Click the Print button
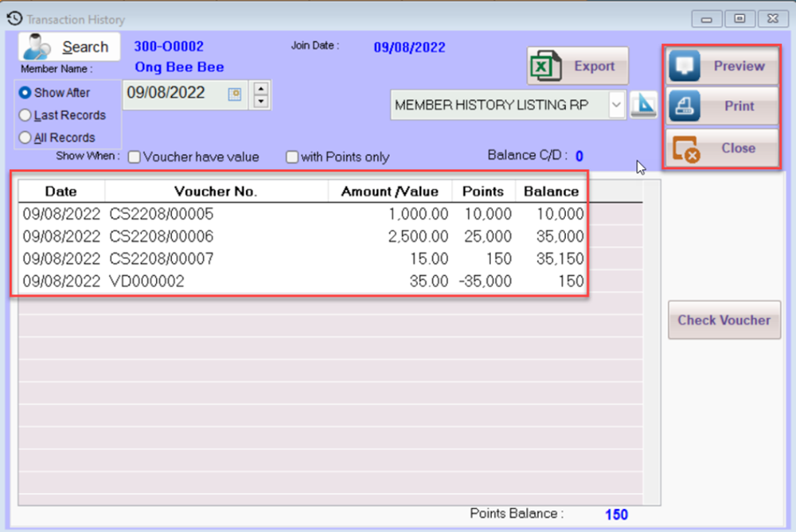 [723, 106]
